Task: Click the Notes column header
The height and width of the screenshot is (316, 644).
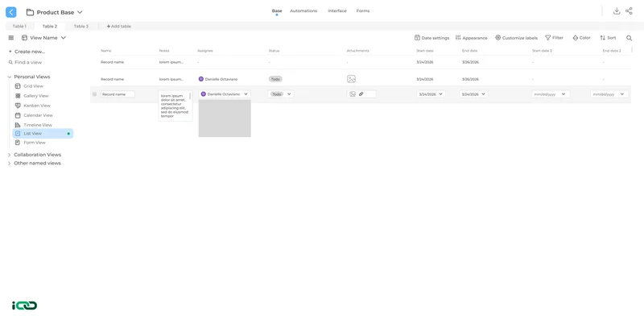Action: [x=164, y=51]
